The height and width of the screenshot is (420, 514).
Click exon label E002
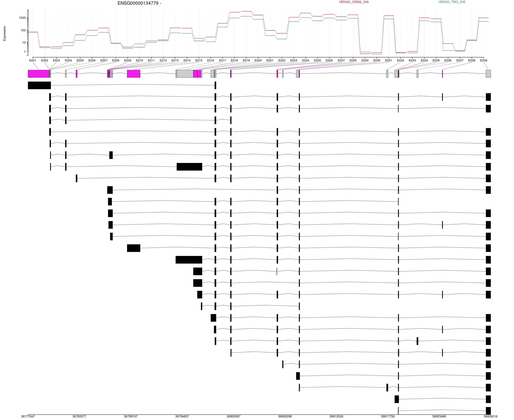[x=45, y=60]
